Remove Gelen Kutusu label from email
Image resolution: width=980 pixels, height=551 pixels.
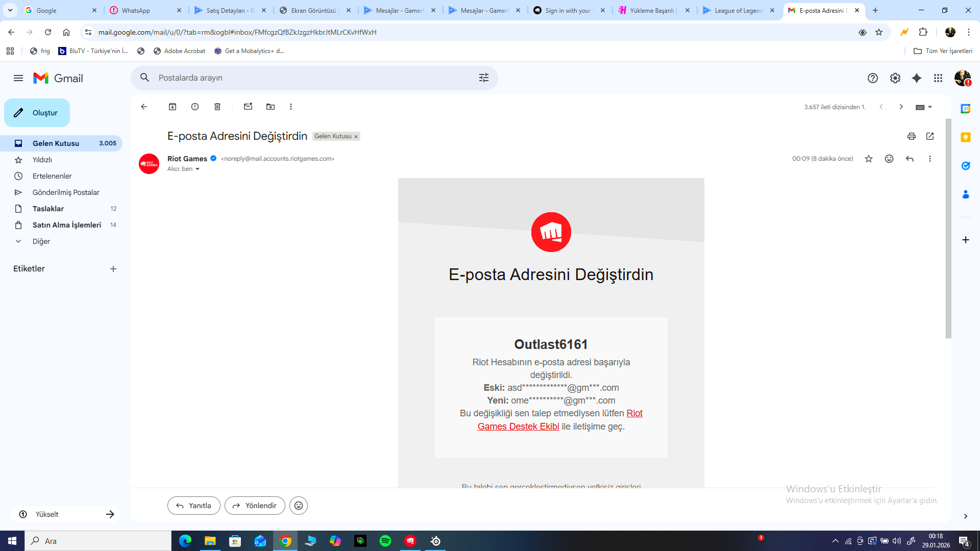click(x=356, y=137)
